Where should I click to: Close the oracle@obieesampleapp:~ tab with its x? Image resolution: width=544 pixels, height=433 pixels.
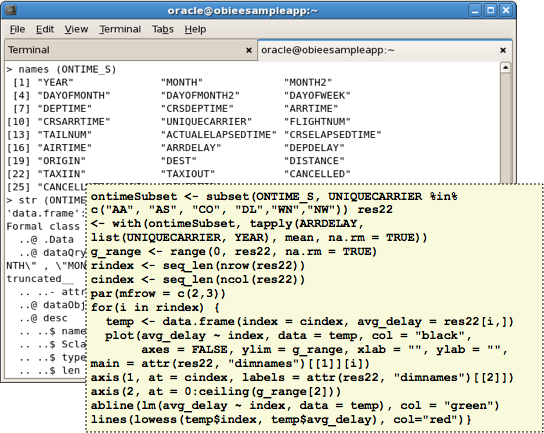click(503, 50)
